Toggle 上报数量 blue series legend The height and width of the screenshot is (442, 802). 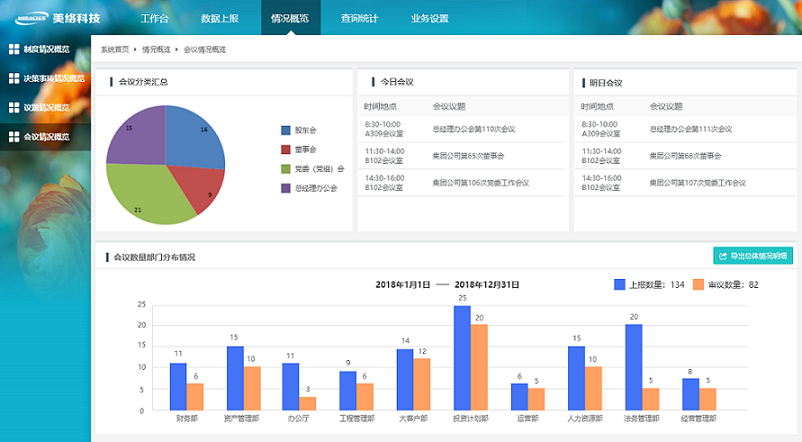point(619,285)
